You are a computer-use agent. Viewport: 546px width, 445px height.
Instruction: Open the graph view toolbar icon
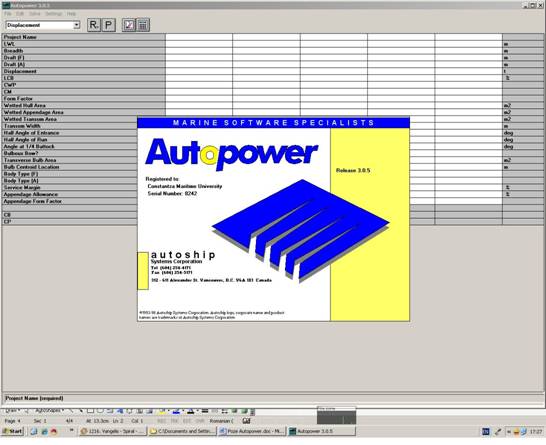coord(129,25)
